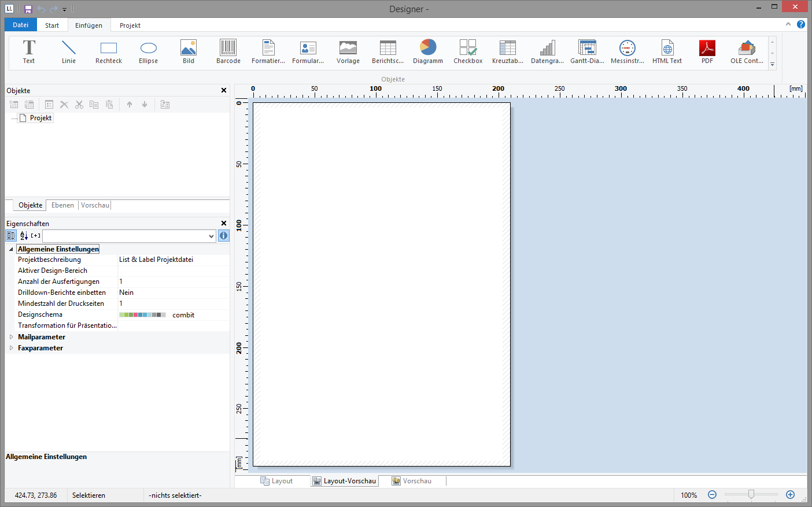
Task: Expand the Faxparameter section
Action: (x=11, y=348)
